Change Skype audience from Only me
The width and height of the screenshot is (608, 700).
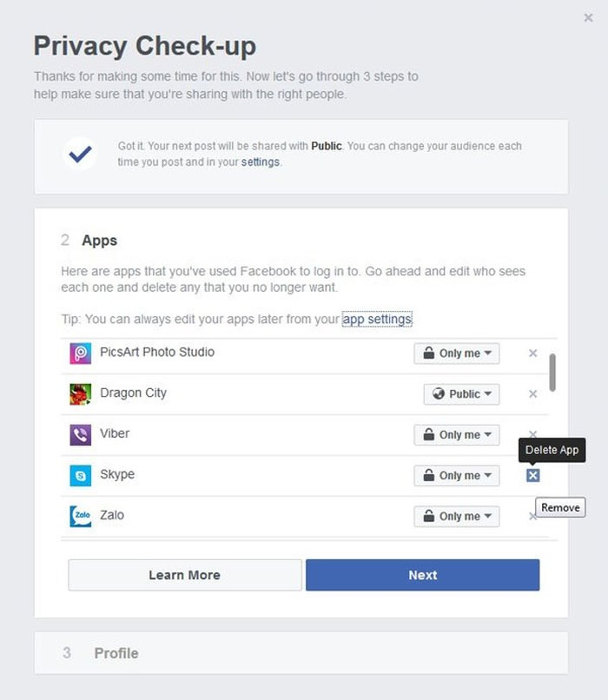pos(457,475)
